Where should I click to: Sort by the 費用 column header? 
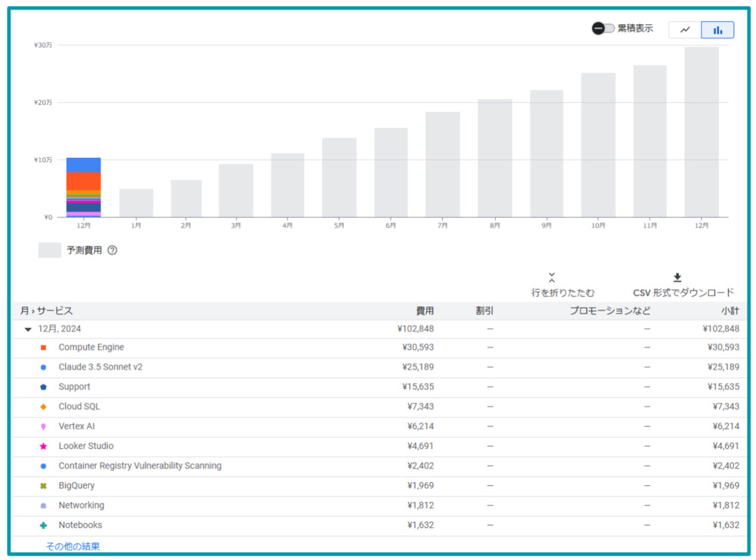click(x=425, y=311)
